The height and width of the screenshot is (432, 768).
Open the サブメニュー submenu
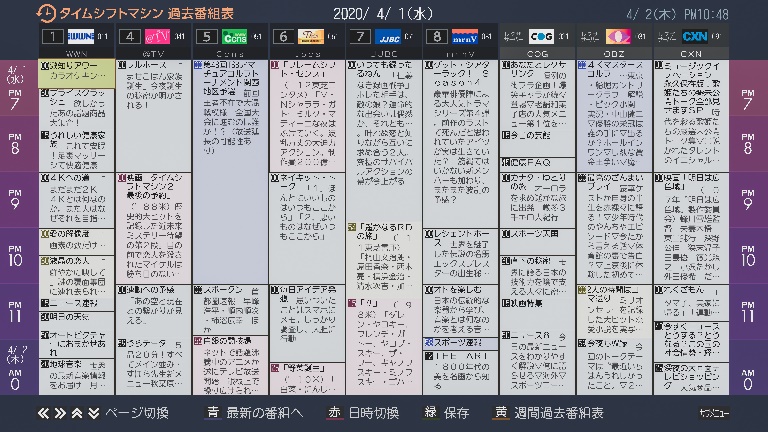714,413
